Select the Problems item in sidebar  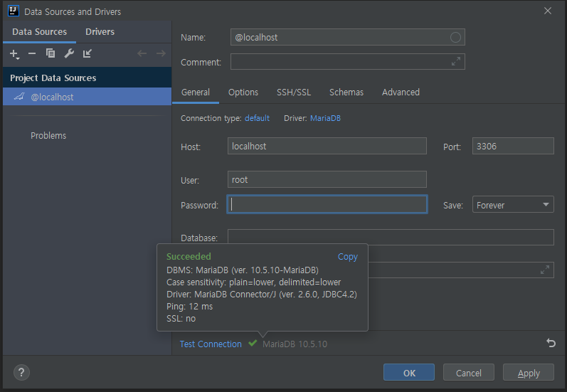click(48, 136)
